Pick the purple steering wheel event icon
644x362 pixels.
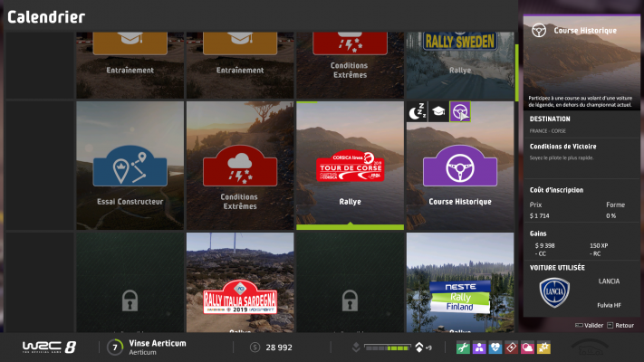tap(459, 111)
